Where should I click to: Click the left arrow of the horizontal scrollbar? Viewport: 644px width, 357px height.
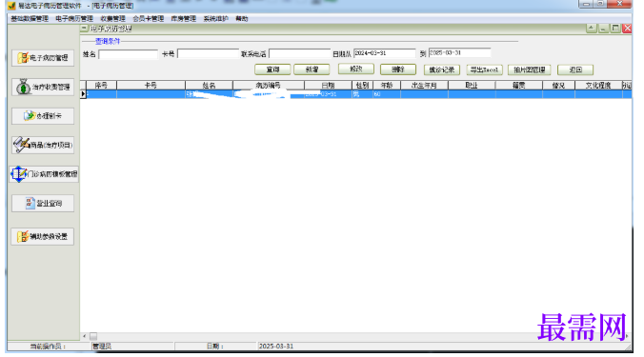tap(85, 336)
